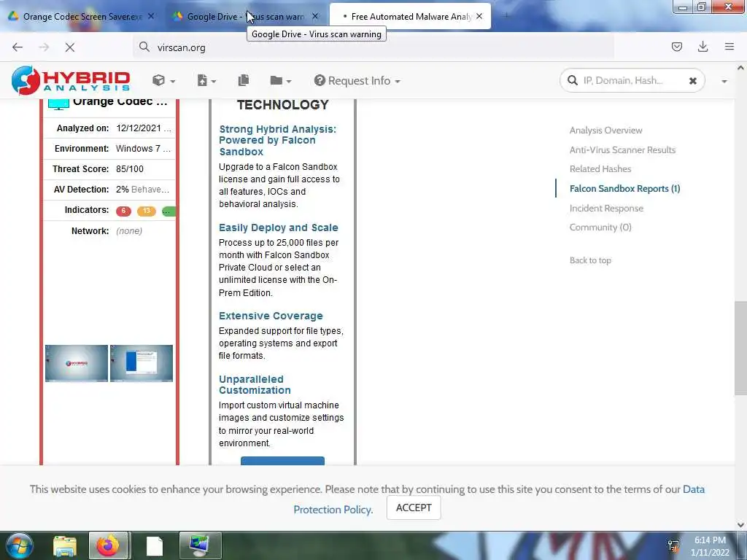
Task: Jump to Related Hashes section
Action: pyautogui.click(x=600, y=168)
